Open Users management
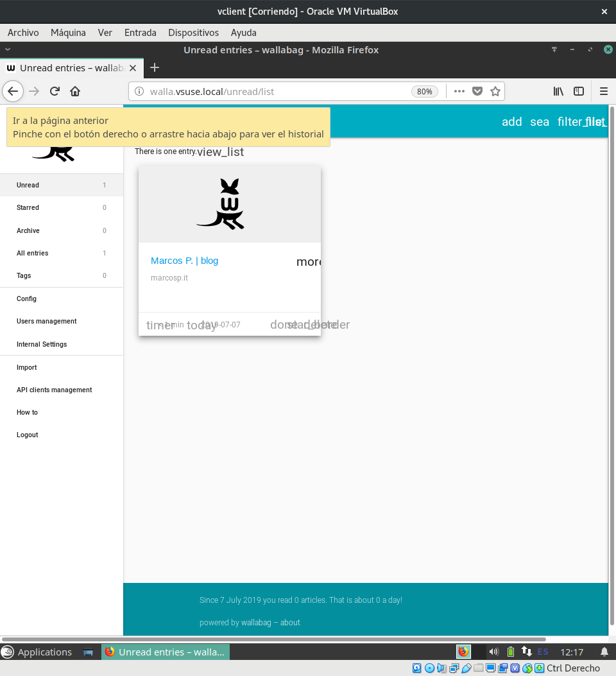 click(62, 321)
